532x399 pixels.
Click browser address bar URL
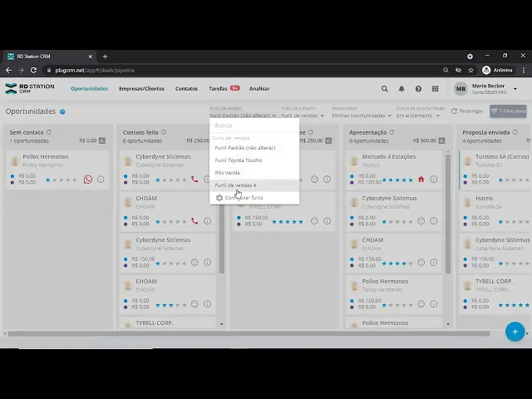(x=95, y=70)
